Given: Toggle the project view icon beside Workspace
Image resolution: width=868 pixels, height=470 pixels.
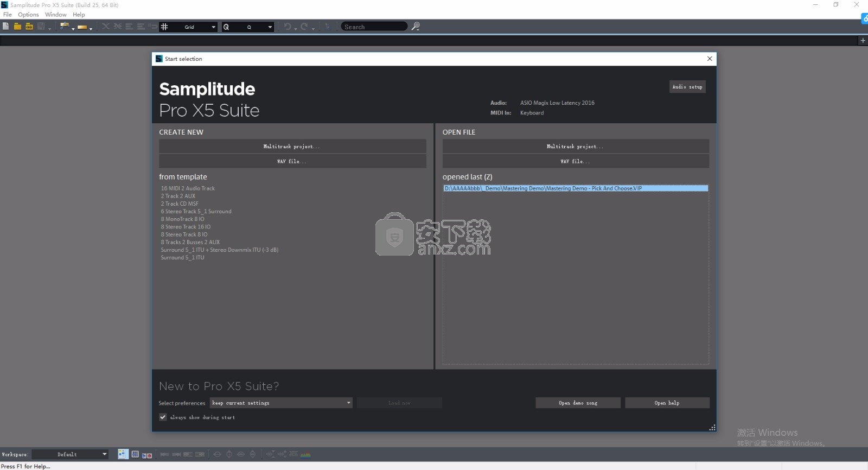Looking at the screenshot, I should [x=123, y=454].
